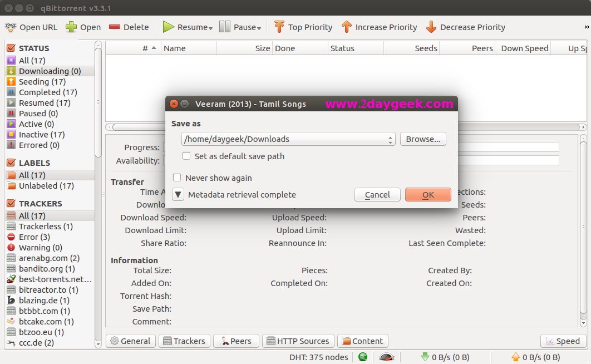Select btcake.com (1) tracker entry
591x364 pixels.
(50, 321)
